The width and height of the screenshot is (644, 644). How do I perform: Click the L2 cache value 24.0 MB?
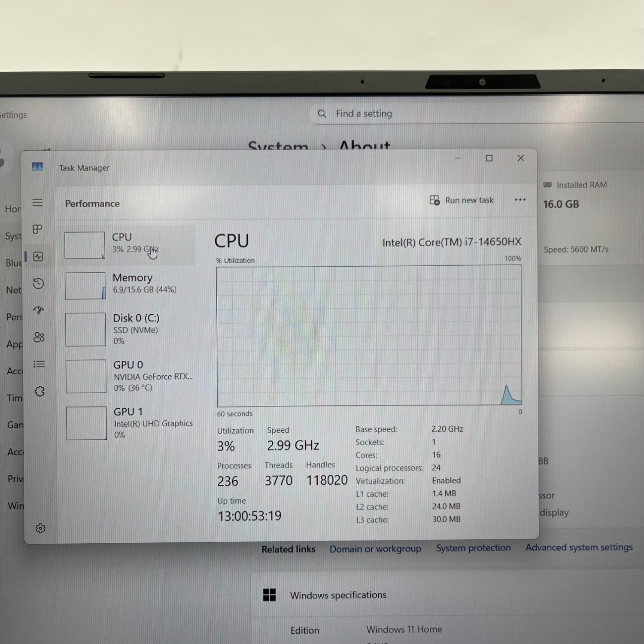click(447, 506)
